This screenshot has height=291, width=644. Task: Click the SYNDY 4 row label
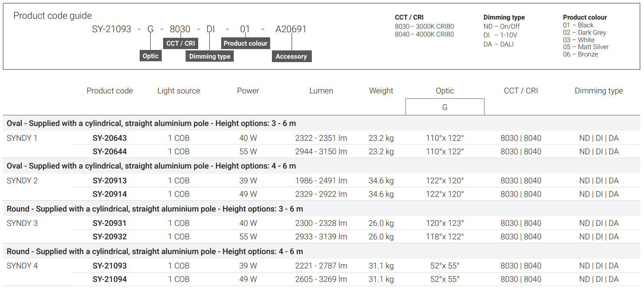(x=22, y=266)
